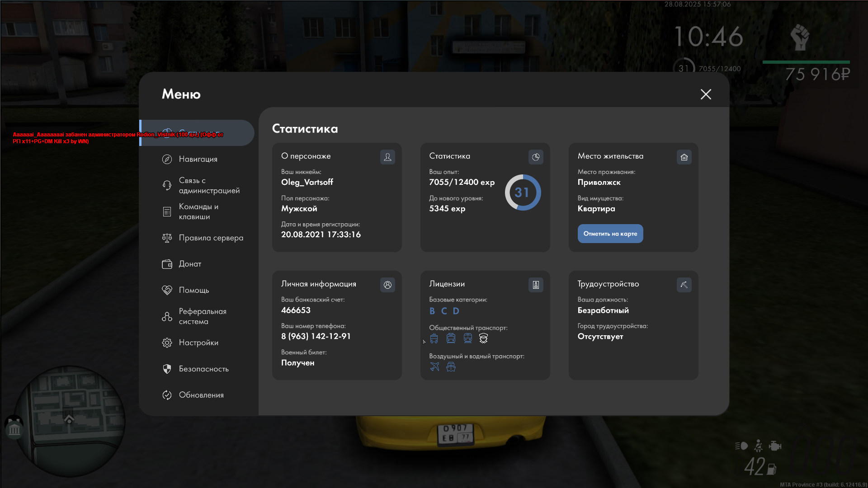Screen dimensions: 868x488
Task: Click the first bus transport license icon
Action: tap(434, 338)
